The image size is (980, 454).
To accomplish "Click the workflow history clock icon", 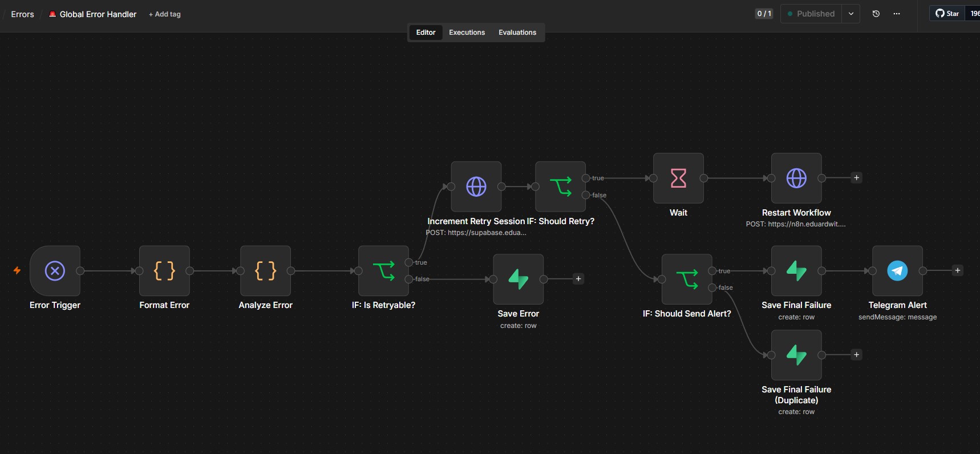I will coord(876,14).
